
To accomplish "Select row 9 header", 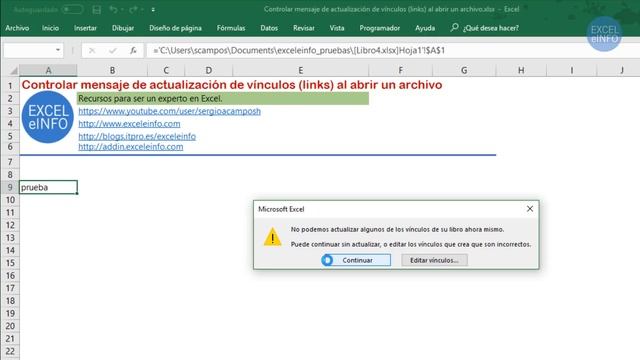I will point(10,187).
